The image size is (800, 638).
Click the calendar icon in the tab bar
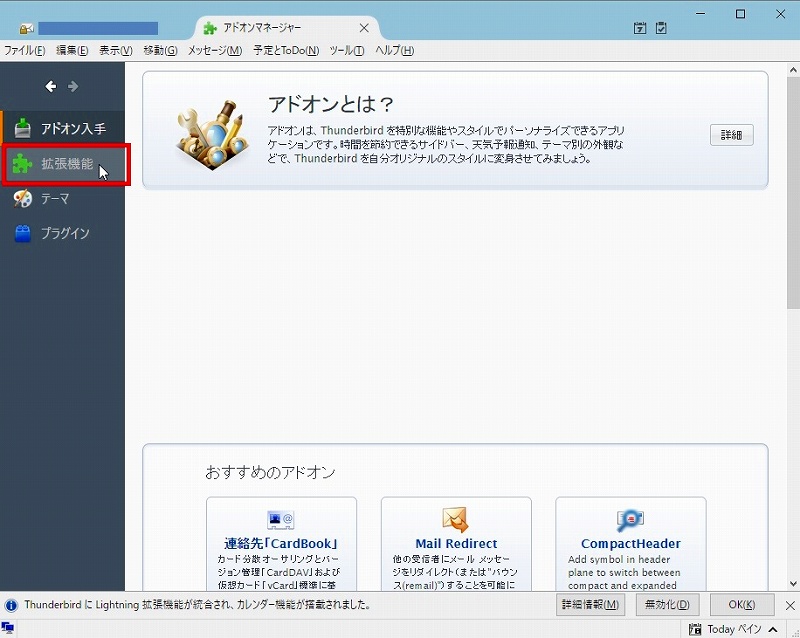[640, 29]
